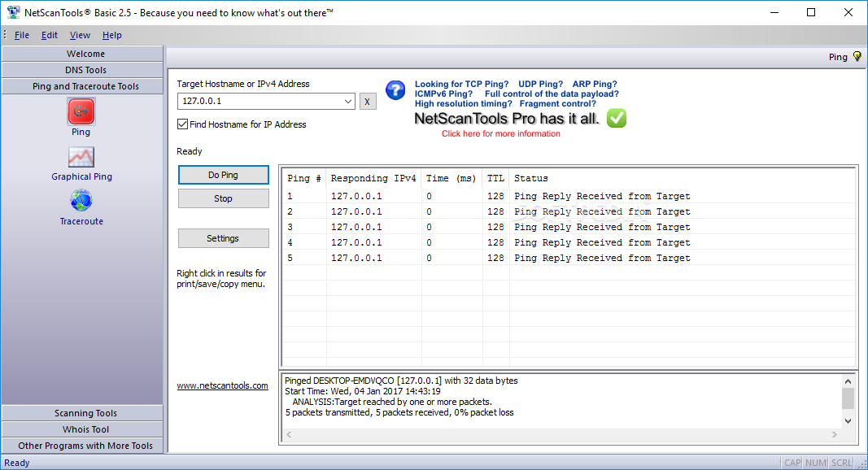Select ping result row 4

[569, 242]
